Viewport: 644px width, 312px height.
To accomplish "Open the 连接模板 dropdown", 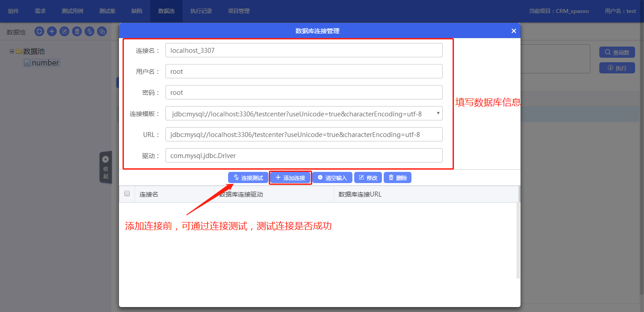I will click(x=304, y=114).
